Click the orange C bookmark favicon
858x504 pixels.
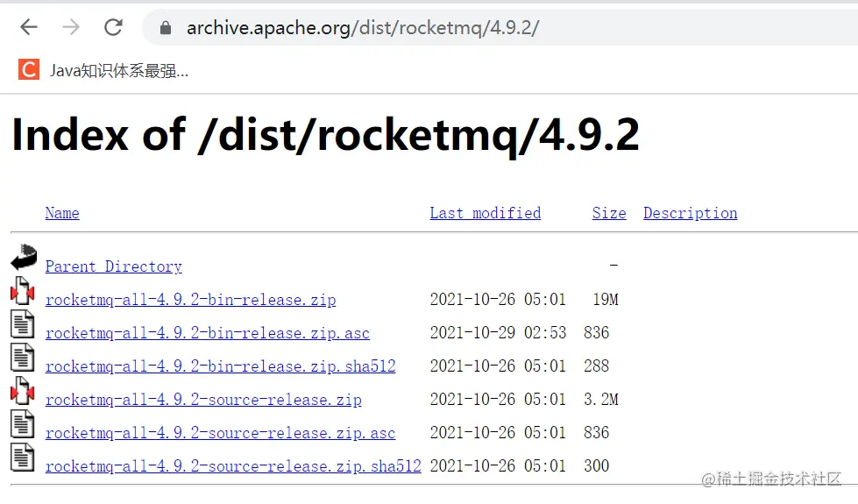[28, 69]
